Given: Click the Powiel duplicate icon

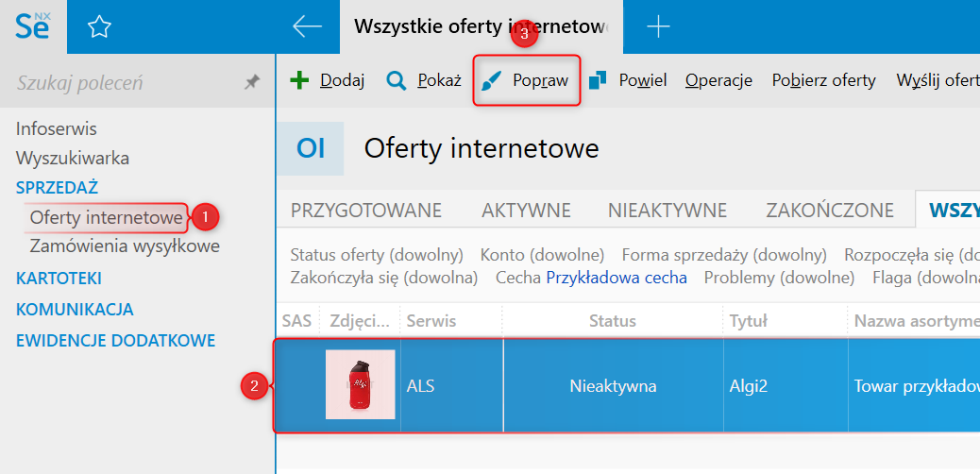Looking at the screenshot, I should (598, 80).
